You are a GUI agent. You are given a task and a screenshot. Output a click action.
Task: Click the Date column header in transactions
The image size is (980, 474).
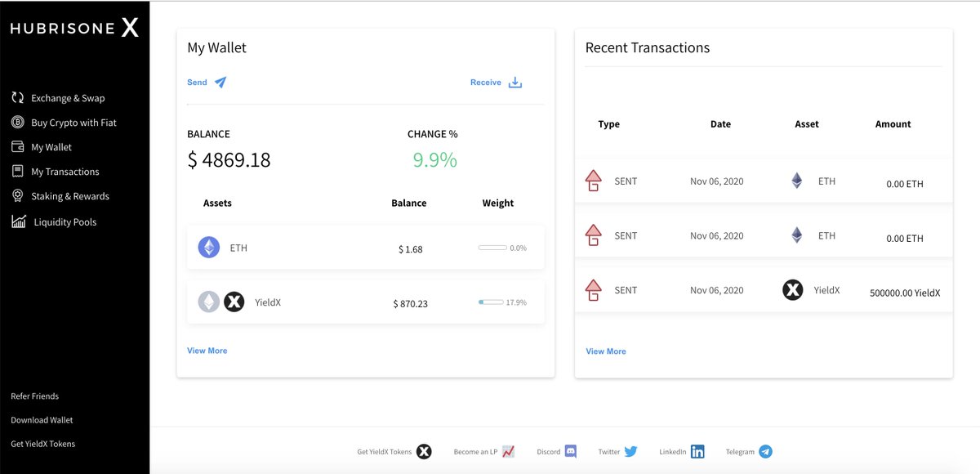pos(720,124)
